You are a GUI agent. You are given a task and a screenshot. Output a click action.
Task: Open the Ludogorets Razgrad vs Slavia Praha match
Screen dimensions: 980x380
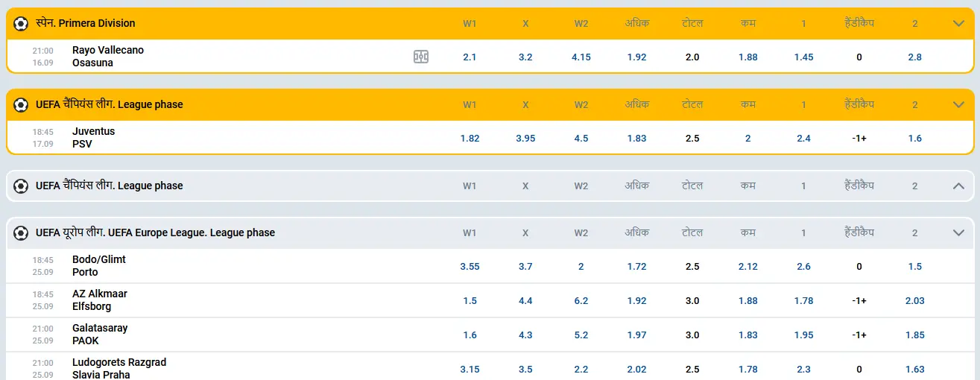click(x=119, y=369)
